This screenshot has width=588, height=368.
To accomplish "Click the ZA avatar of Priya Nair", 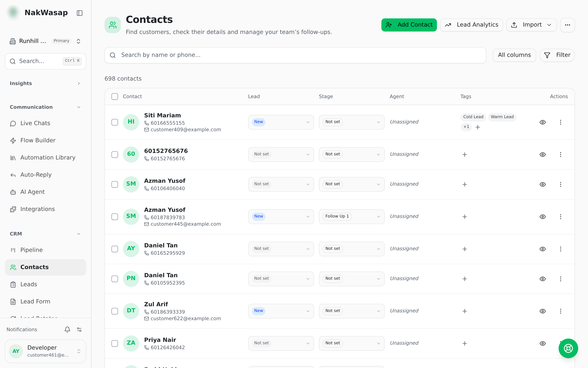I will (x=131, y=343).
